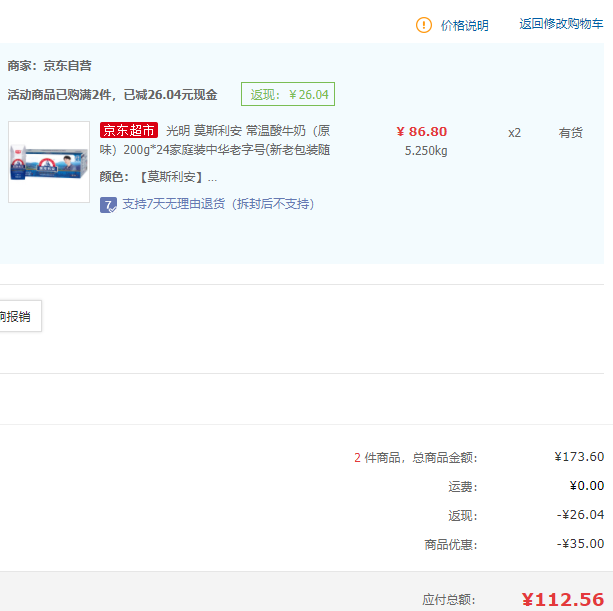613x611 pixels.
Task: Click the 支持7天无理由退货 link
Action: tap(218, 204)
